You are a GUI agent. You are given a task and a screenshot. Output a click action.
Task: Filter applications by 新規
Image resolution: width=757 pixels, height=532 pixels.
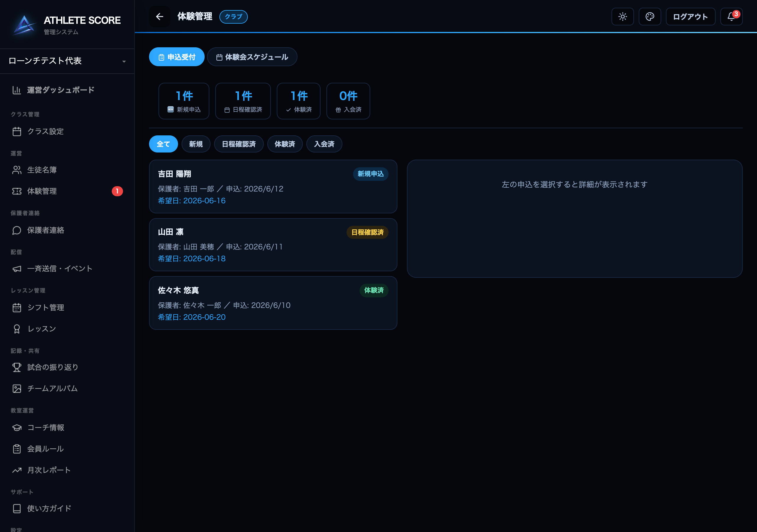196,144
